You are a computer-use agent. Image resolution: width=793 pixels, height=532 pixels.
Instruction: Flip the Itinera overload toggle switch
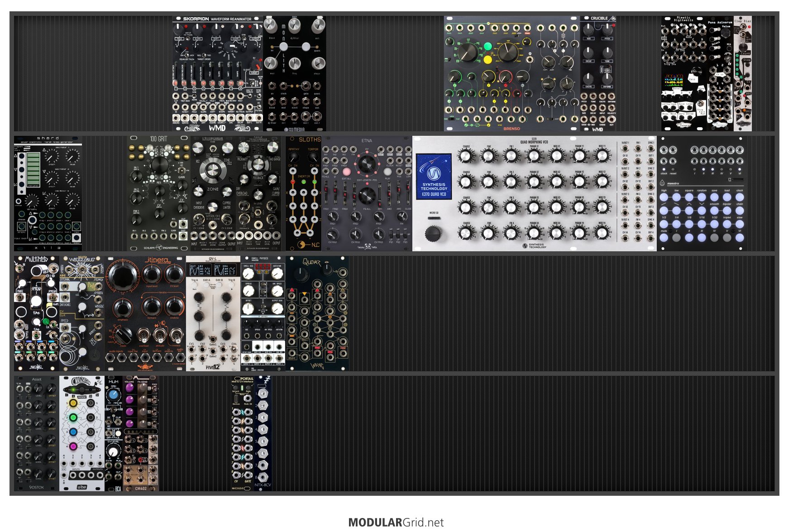coord(143,336)
